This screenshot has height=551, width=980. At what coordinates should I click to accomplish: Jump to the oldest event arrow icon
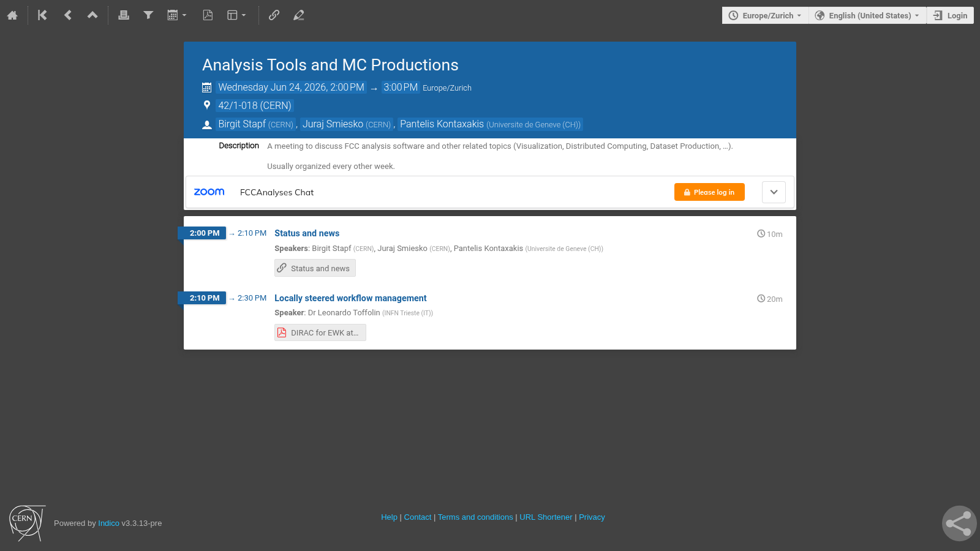(42, 15)
